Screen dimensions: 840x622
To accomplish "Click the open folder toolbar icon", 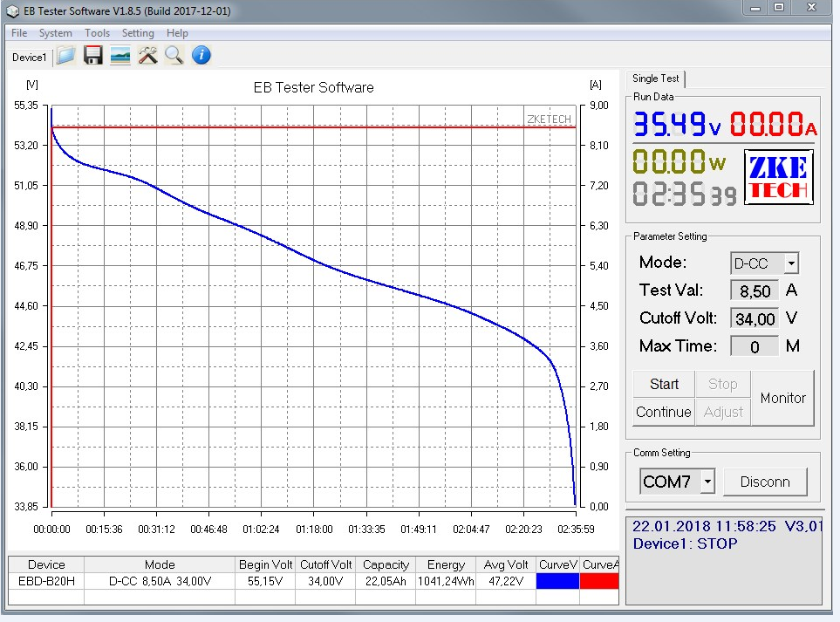I will (66, 56).
